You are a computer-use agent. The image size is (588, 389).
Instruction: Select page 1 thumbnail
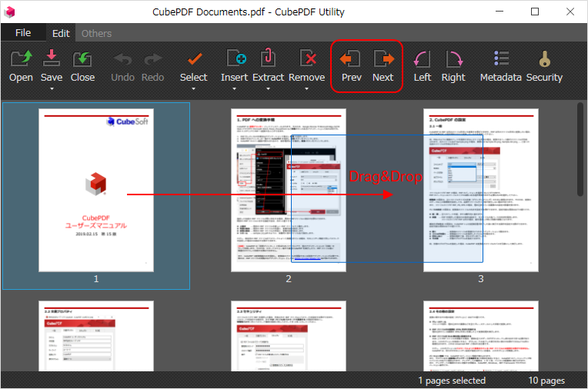pyautogui.click(x=96, y=191)
